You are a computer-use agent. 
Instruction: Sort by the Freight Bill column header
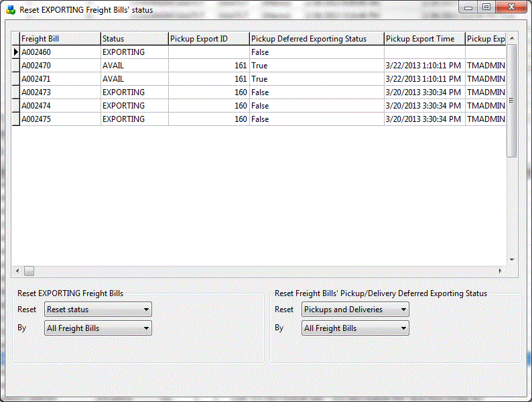tap(60, 39)
